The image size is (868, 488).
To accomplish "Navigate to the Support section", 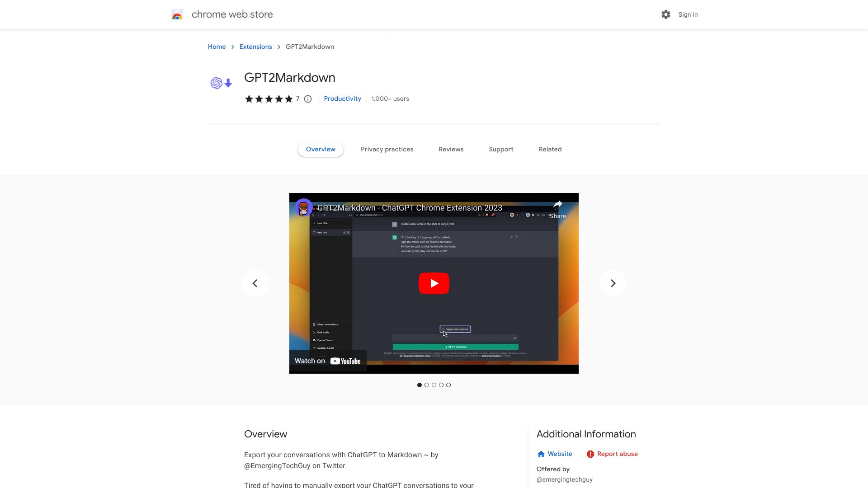I will 501,149.
